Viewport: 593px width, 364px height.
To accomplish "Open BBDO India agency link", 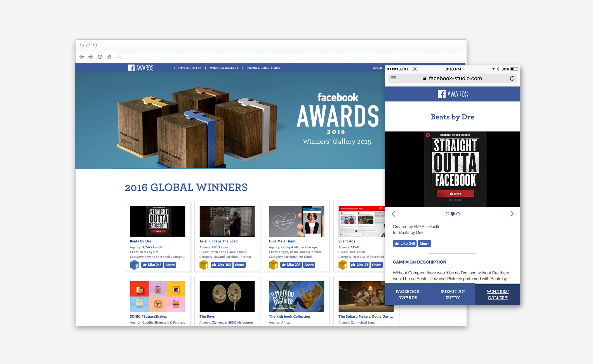I will point(220,247).
